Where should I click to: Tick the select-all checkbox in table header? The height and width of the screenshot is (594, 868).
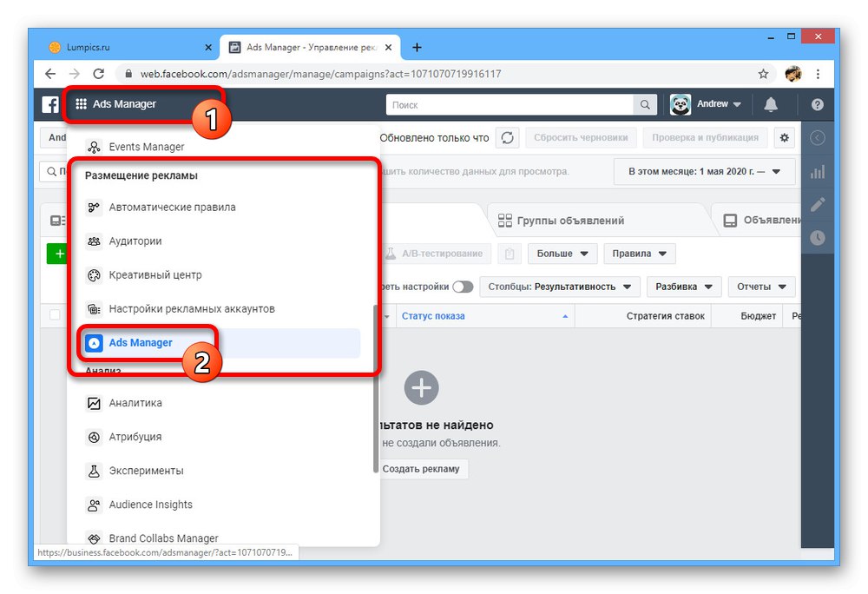pyautogui.click(x=55, y=315)
